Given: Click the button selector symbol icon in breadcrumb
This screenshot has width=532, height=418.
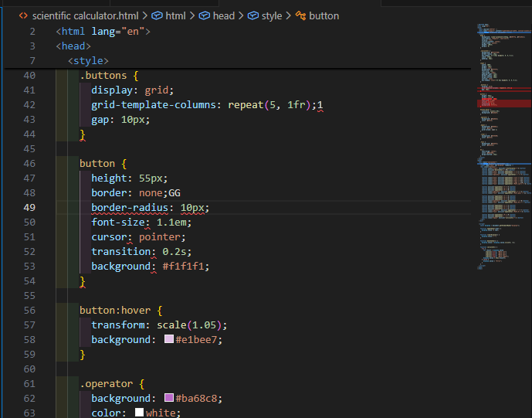Looking at the screenshot, I should (x=300, y=15).
